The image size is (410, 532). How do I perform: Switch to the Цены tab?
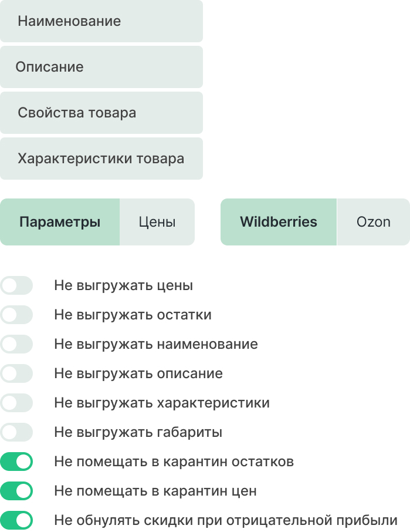tap(157, 222)
